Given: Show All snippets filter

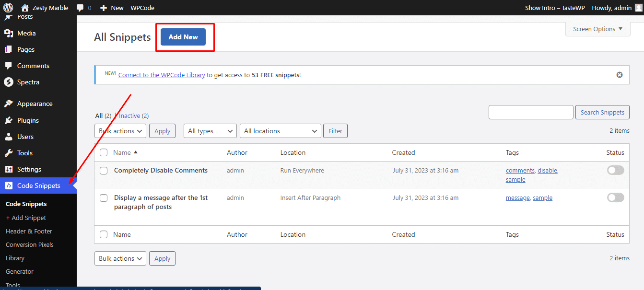Looking at the screenshot, I should tap(99, 116).
